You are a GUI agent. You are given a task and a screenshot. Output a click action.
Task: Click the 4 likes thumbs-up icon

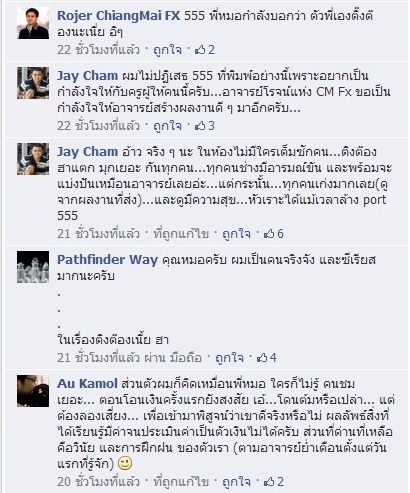pos(267,358)
